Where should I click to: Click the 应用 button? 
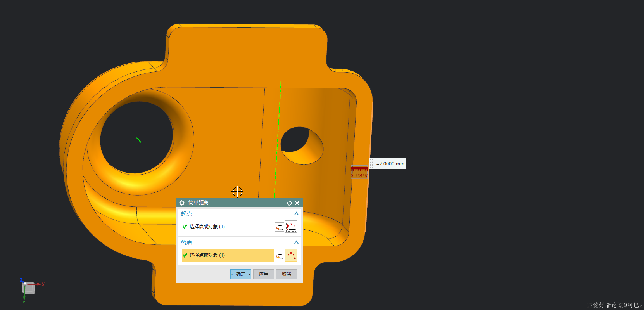(x=264, y=274)
